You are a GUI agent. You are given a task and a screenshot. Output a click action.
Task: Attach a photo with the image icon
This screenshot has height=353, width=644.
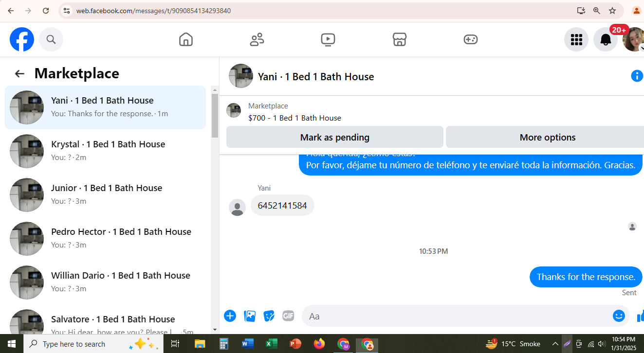[x=250, y=316]
